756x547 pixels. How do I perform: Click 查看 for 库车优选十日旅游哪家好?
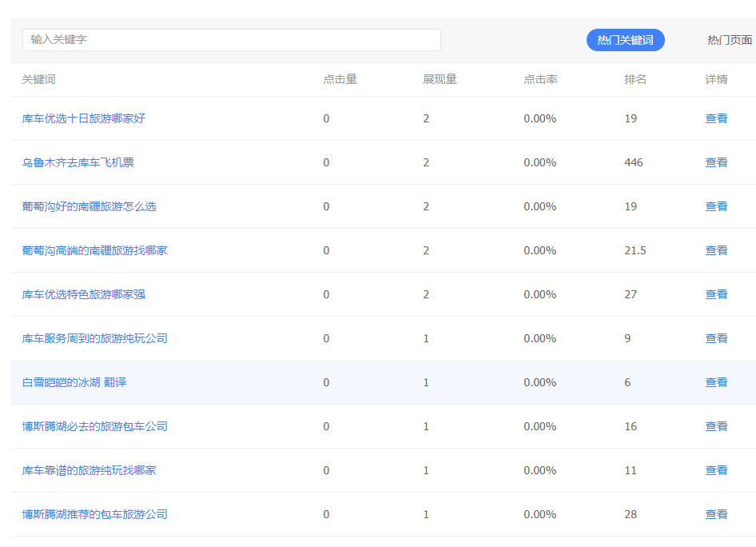pos(716,118)
